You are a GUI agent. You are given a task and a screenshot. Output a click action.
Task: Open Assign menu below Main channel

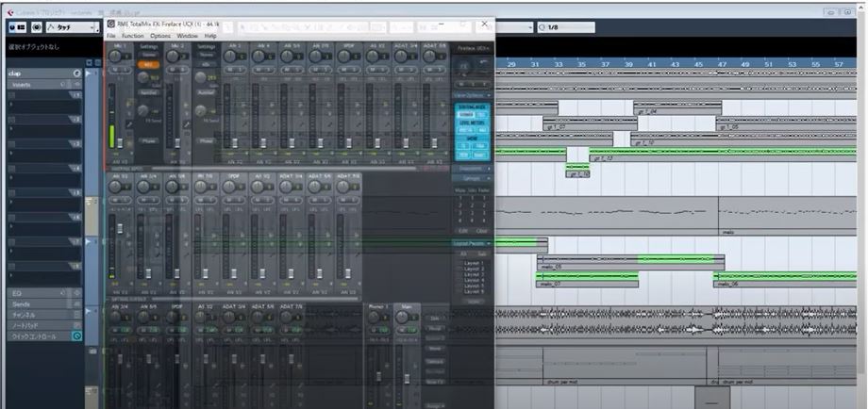pos(435,405)
